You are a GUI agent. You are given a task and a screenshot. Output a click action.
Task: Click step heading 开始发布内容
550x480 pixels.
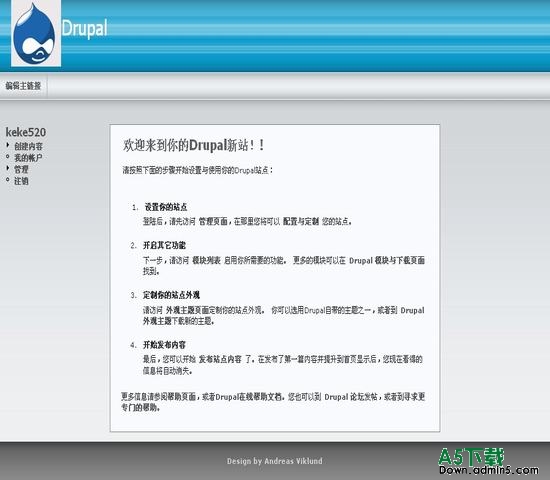click(164, 345)
